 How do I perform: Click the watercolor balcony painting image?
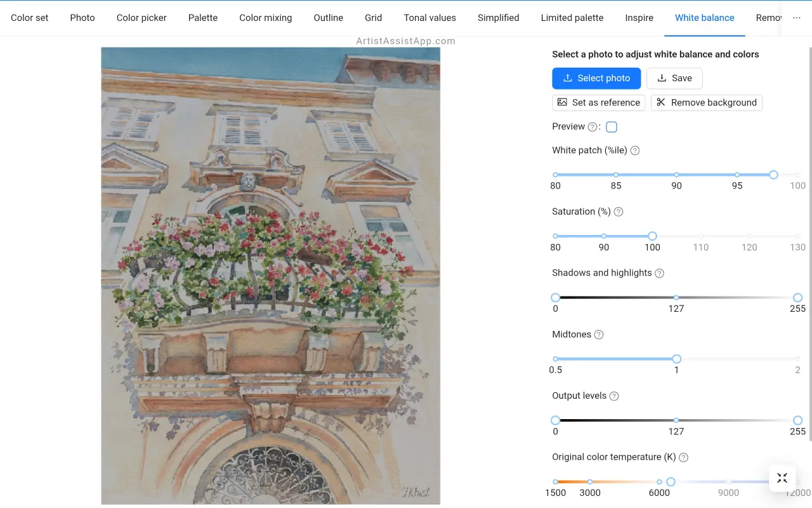270,276
